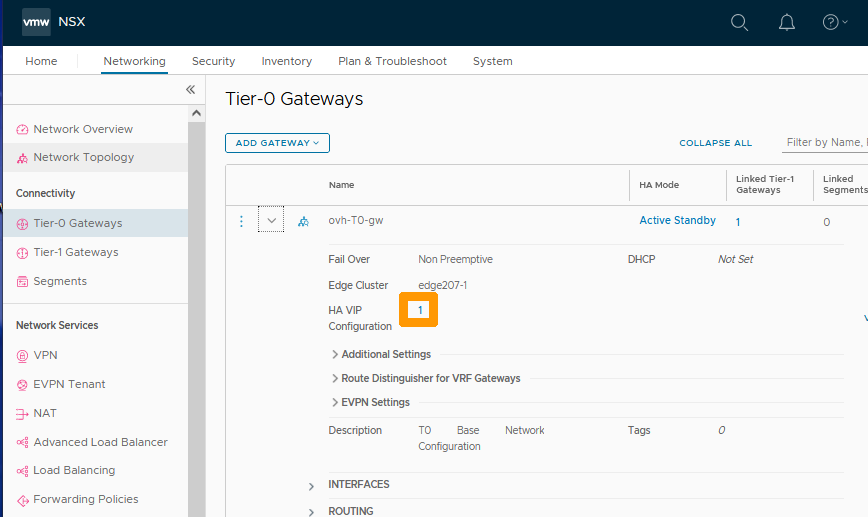Select VPN under Network Services

tap(45, 355)
